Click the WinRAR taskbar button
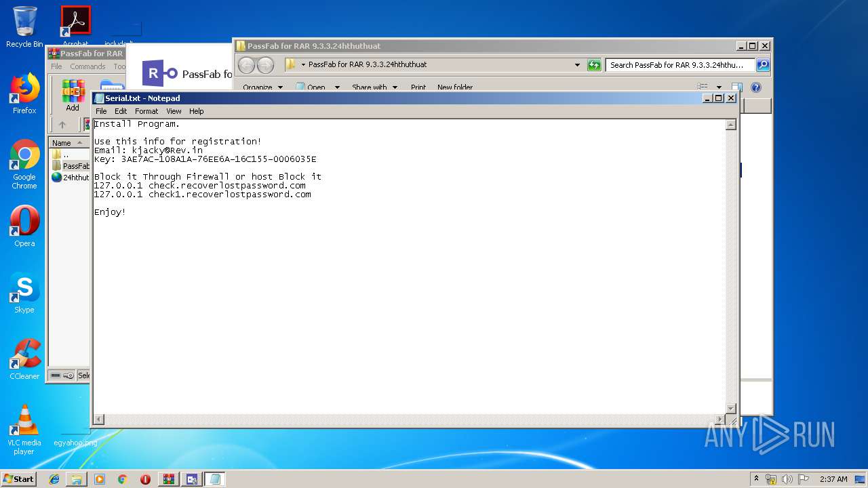The height and width of the screenshot is (488, 868). 168,479
